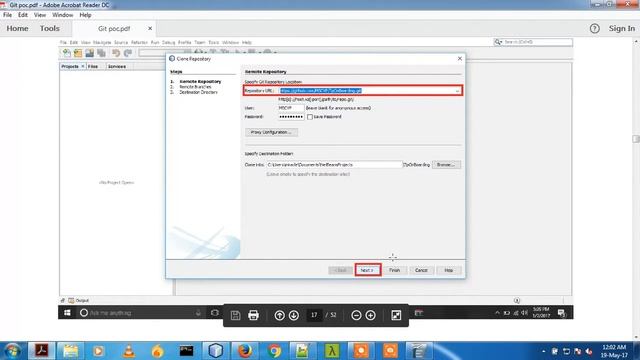Click the system tray volume icon

tap(589, 351)
